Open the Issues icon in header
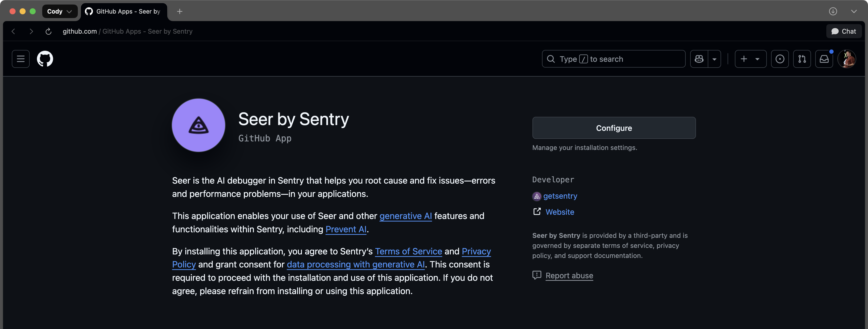This screenshot has height=329, width=868. (780, 59)
